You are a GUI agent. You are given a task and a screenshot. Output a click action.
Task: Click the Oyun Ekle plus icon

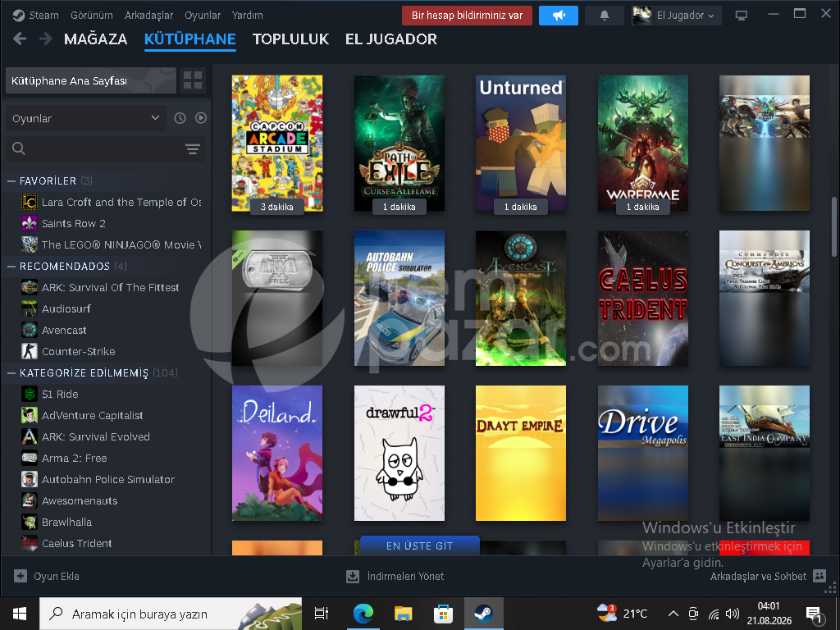[21, 576]
